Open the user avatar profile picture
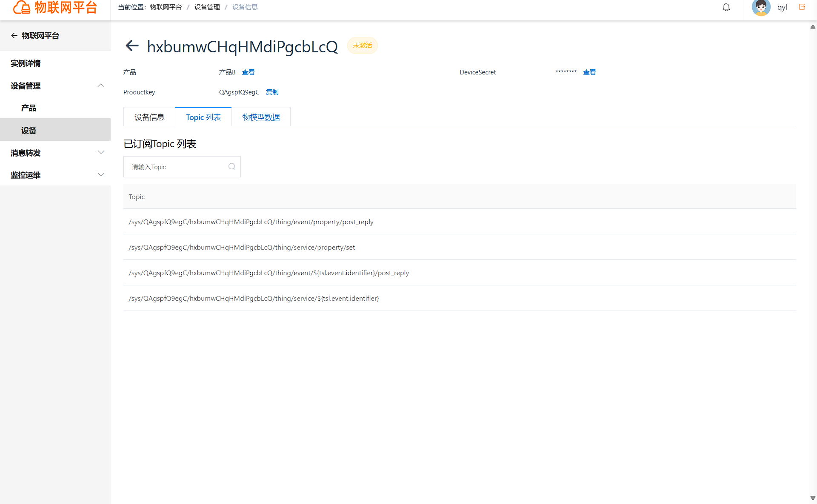This screenshot has height=504, width=817. 761,7
